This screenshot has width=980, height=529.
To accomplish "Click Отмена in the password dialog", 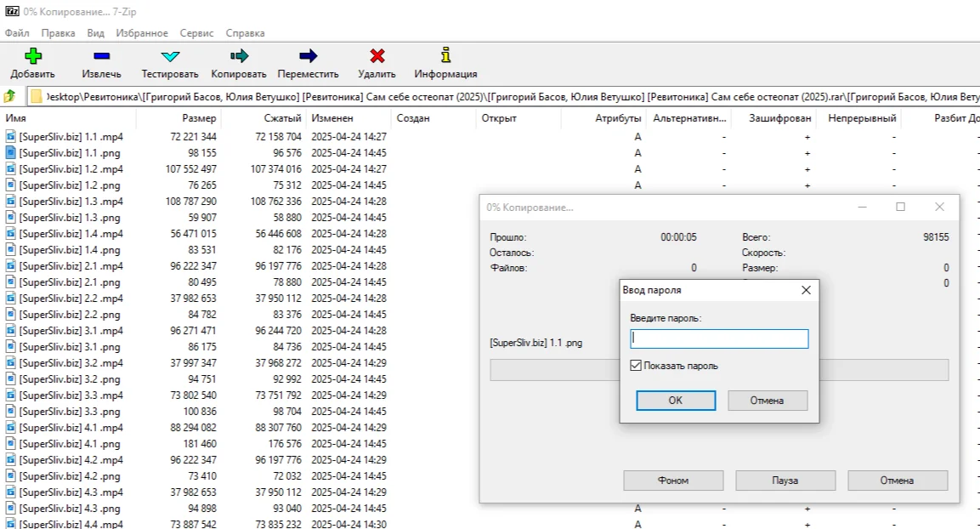I will point(767,401).
